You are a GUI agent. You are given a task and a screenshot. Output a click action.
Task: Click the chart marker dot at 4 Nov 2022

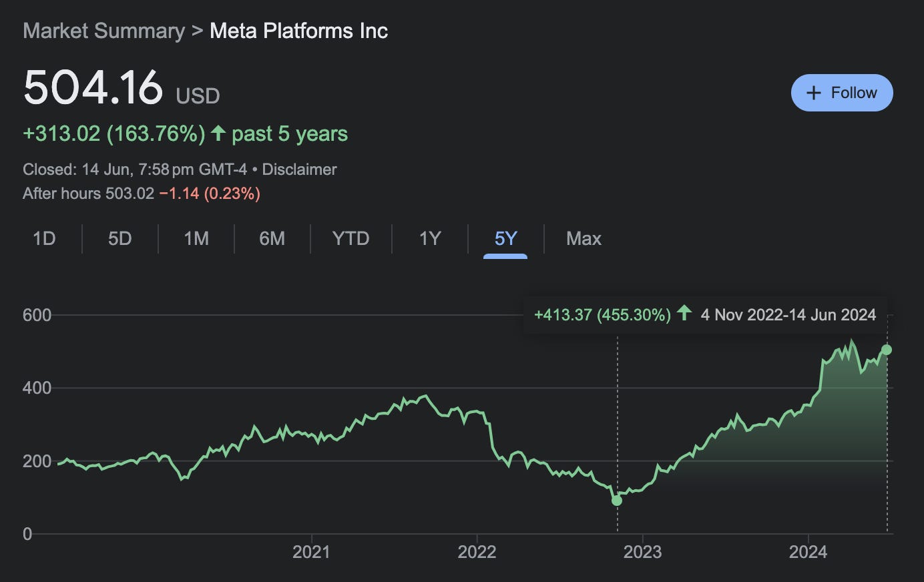coord(617,501)
